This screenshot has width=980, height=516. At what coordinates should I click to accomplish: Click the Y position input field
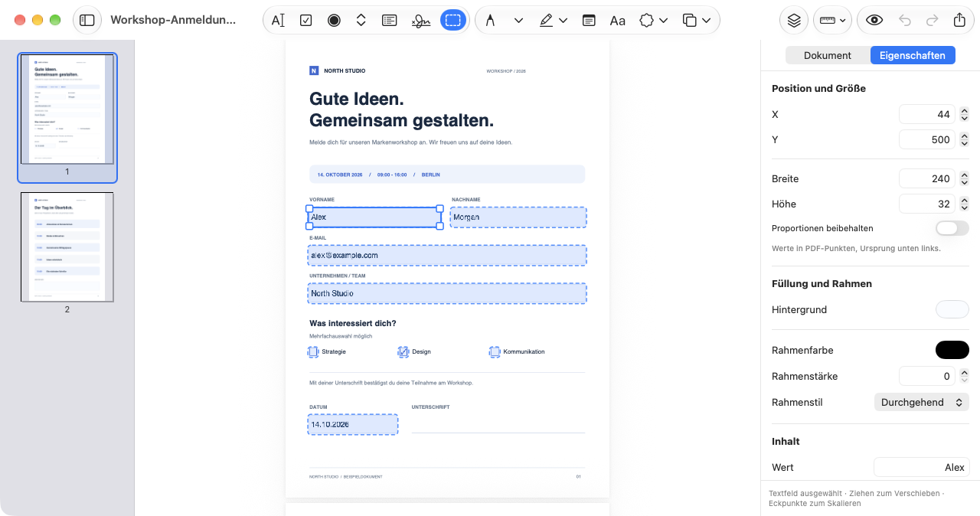[x=926, y=139]
